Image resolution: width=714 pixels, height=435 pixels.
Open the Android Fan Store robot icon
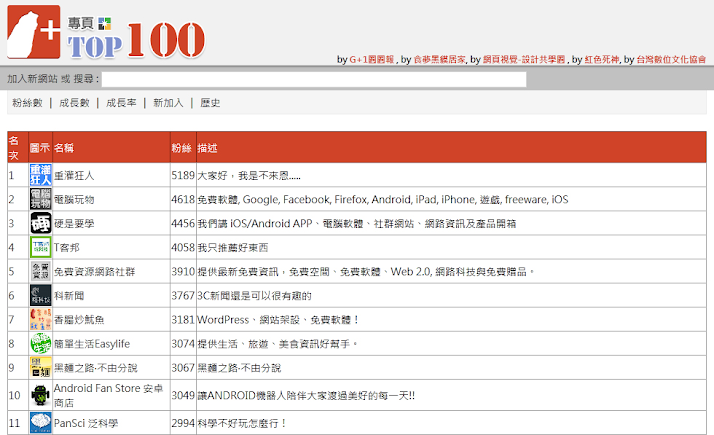point(41,395)
